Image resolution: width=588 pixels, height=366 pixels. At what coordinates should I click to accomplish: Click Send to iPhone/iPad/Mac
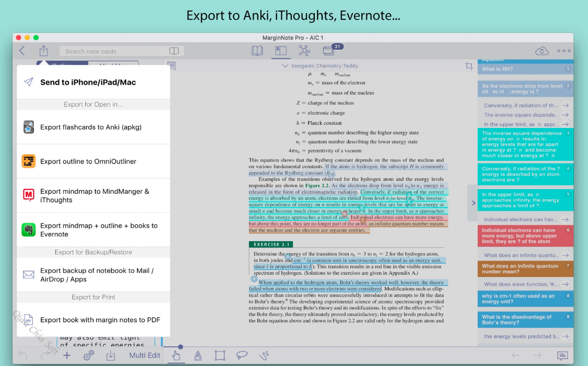click(87, 82)
